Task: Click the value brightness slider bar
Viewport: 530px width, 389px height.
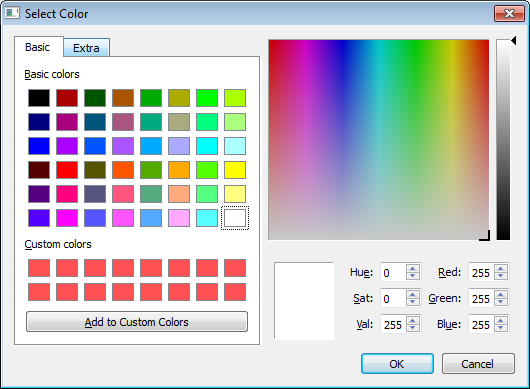Action: pos(503,140)
